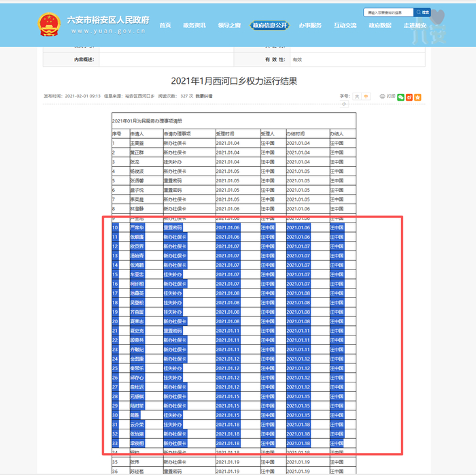This screenshot has height=475, width=476.
Task: Click the national emblem logo
Action: [x=49, y=24]
